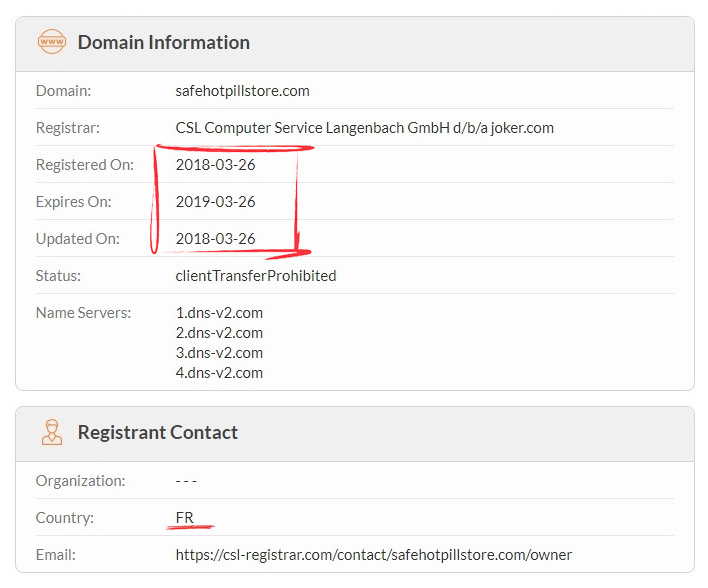Select the safehotpillstore.com domain value

(242, 91)
